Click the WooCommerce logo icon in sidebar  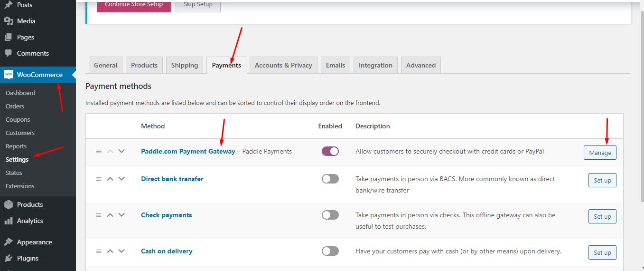coord(9,75)
